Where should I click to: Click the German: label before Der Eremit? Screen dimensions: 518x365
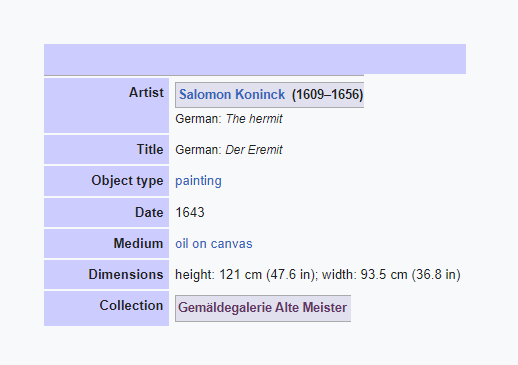point(198,150)
